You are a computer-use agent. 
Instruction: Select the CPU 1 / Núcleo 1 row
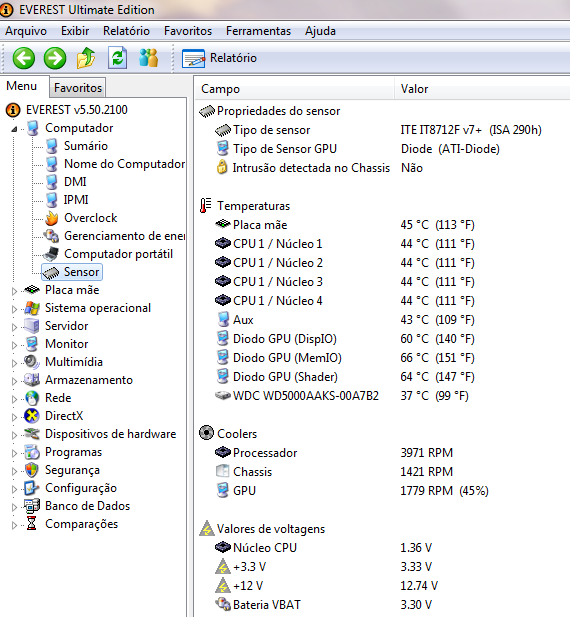pyautogui.click(x=345, y=244)
